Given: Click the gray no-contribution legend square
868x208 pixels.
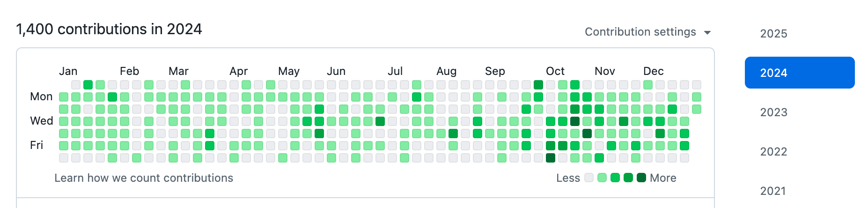Looking at the screenshot, I should pos(589,178).
